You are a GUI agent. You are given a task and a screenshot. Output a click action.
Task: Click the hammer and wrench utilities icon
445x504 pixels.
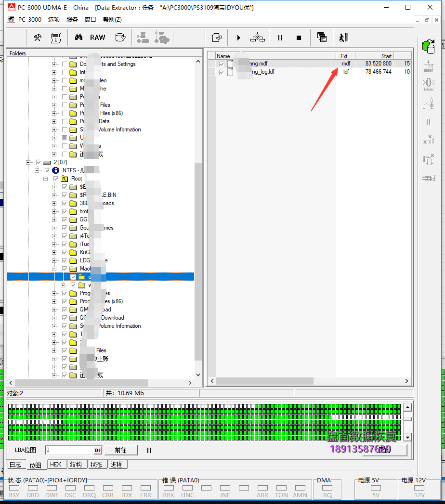click(38, 38)
